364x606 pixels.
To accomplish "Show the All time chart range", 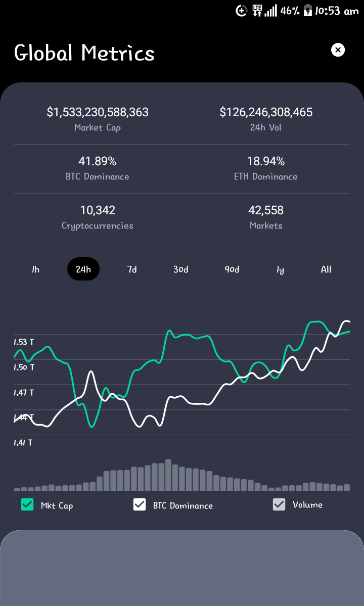I will [326, 269].
